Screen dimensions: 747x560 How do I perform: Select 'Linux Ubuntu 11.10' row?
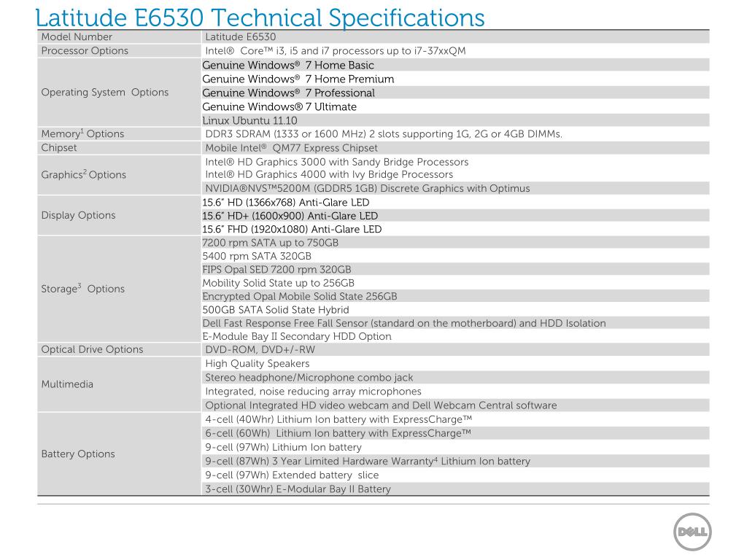(x=455, y=120)
